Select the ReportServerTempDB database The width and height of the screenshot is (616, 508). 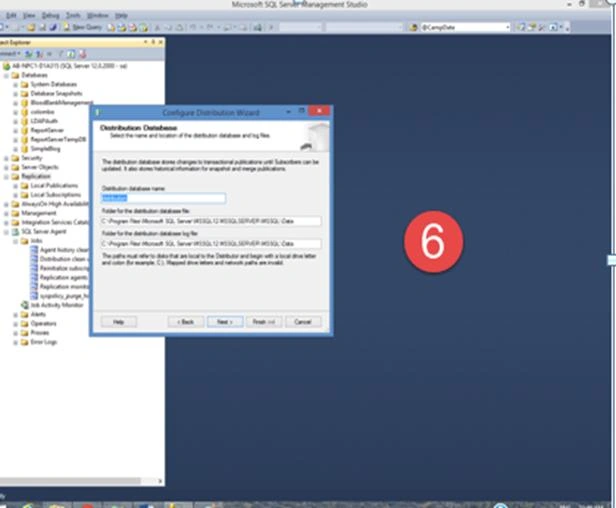pyautogui.click(x=58, y=139)
